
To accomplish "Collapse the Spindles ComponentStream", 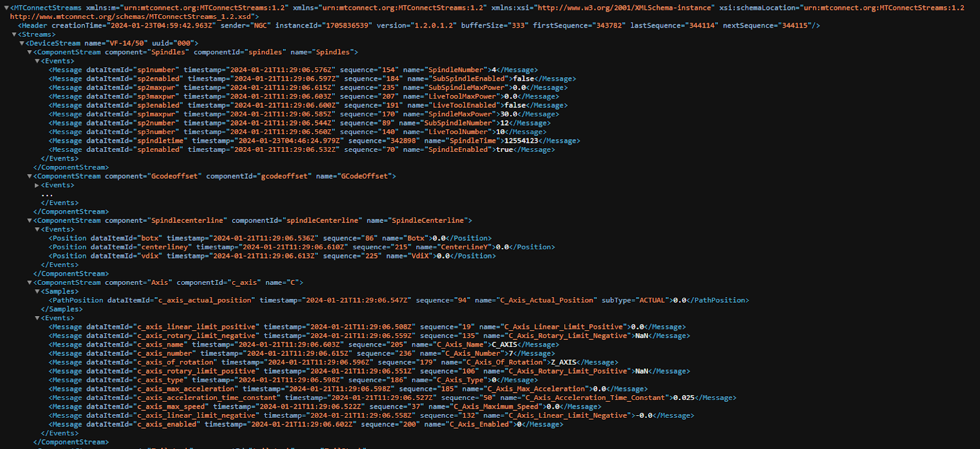I will click(29, 53).
